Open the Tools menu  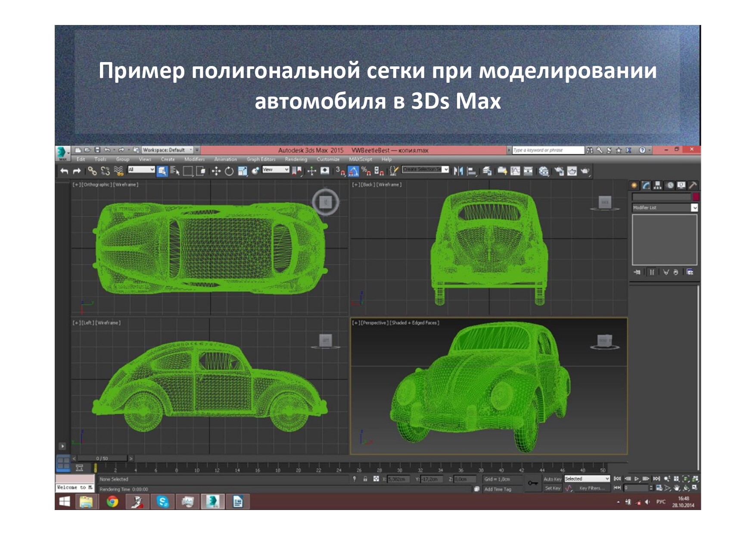click(100, 160)
